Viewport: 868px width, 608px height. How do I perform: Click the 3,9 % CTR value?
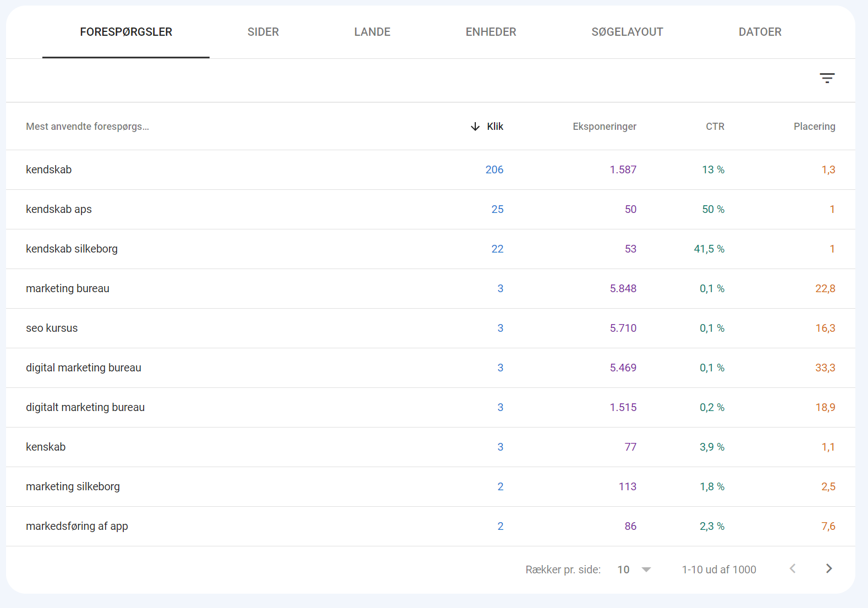click(712, 447)
